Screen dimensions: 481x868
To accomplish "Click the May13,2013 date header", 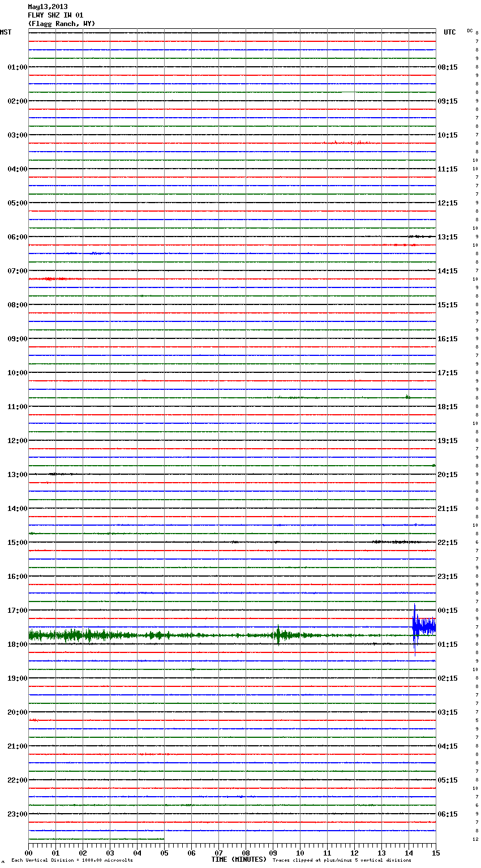I will coord(48,7).
